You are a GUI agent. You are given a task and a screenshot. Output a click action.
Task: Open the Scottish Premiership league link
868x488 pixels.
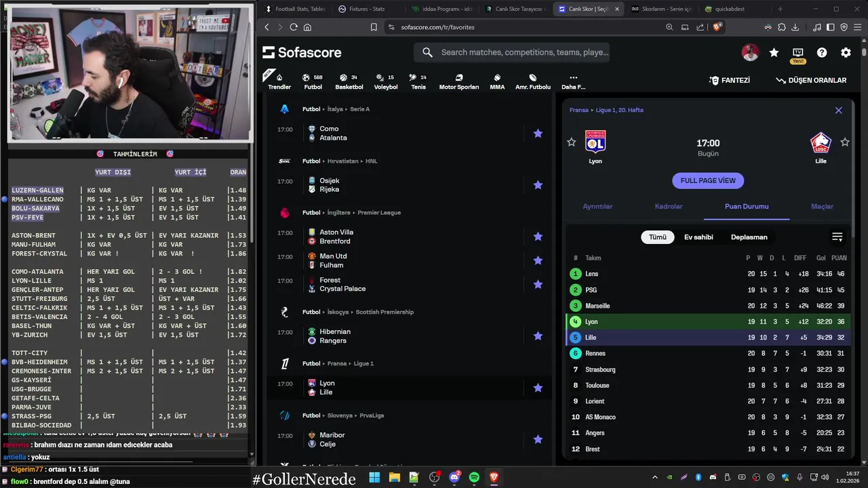click(384, 312)
